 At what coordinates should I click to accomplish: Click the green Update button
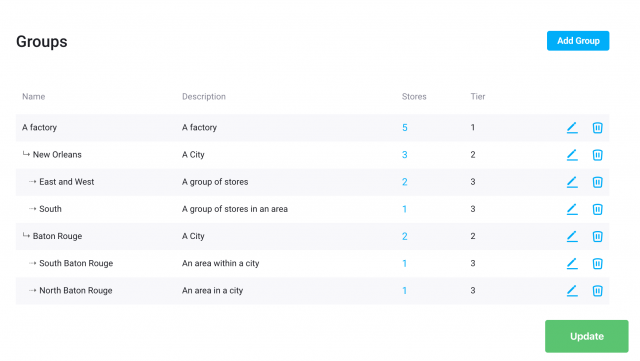tap(587, 336)
